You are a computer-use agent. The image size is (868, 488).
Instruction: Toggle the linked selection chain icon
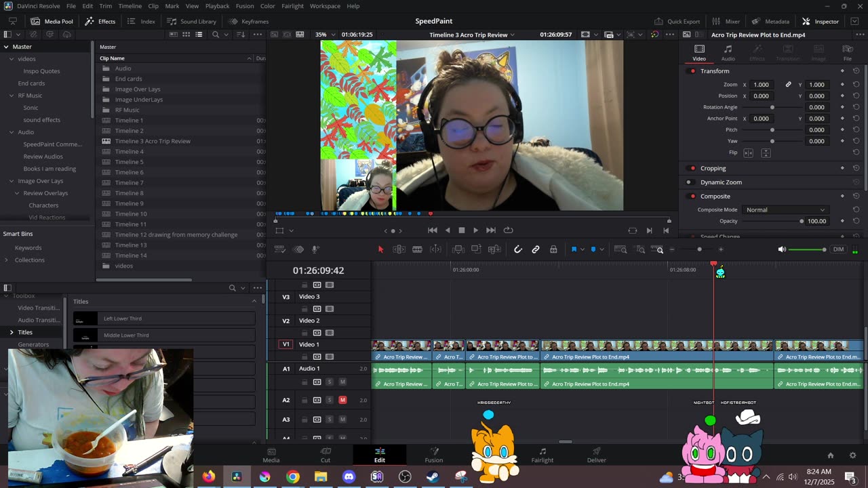[536, 249]
